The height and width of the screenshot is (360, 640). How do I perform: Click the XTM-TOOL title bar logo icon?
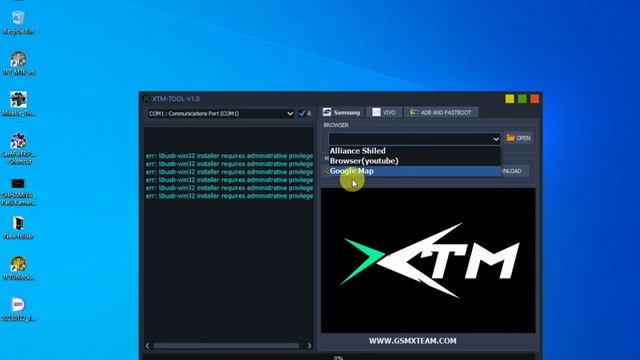tap(147, 99)
